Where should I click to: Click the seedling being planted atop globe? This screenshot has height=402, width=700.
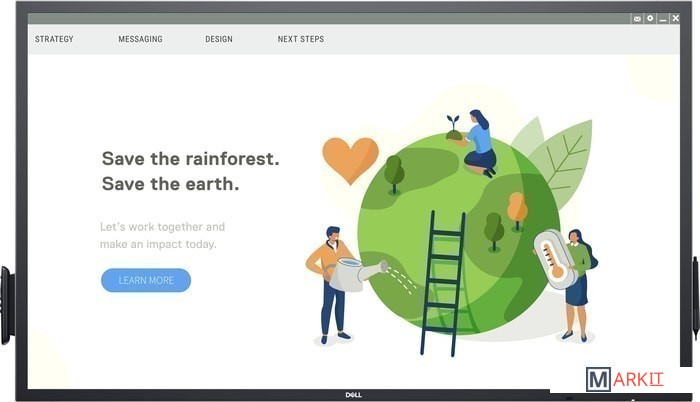click(454, 129)
